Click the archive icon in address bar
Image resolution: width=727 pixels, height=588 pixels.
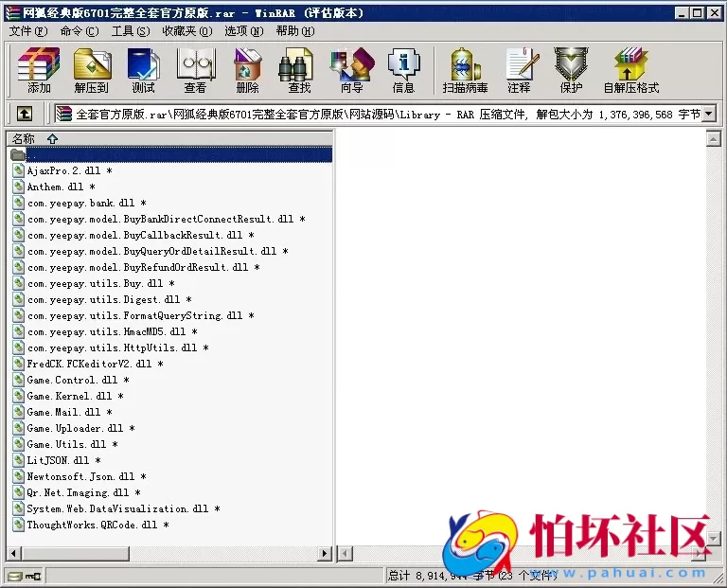[63, 114]
